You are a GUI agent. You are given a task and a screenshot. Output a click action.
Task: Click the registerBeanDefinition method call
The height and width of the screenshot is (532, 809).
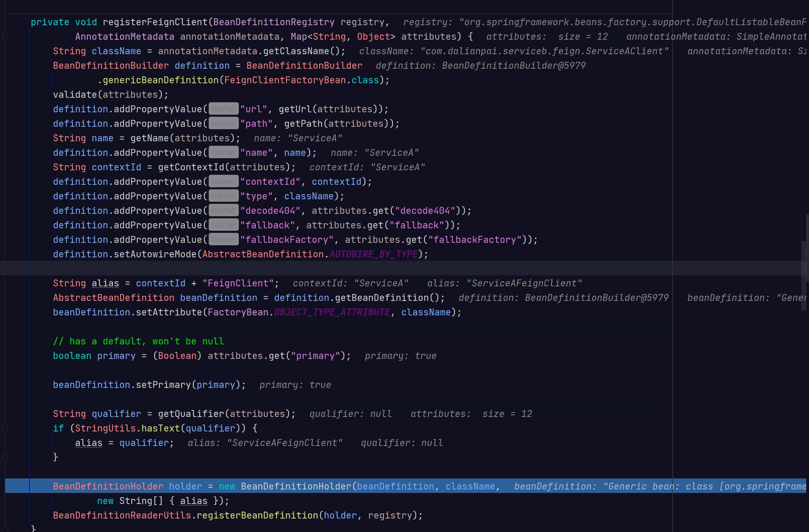tap(257, 515)
